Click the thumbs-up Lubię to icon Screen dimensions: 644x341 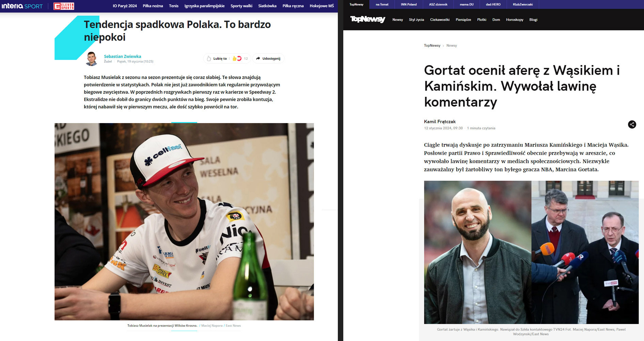[209, 59]
